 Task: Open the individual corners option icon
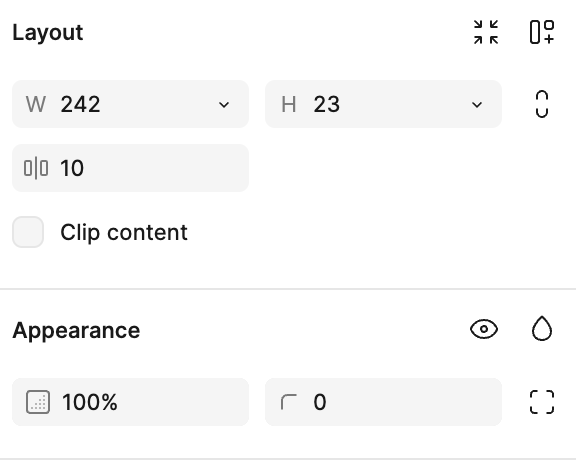542,402
